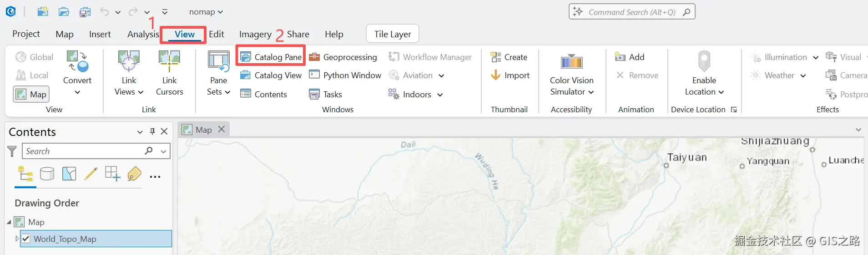This screenshot has width=868, height=255.
Task: Click the Create thumbnail icon
Action: (x=495, y=57)
